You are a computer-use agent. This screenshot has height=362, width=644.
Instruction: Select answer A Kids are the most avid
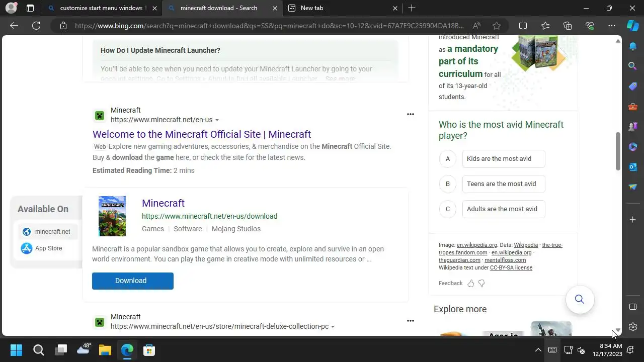point(504,159)
